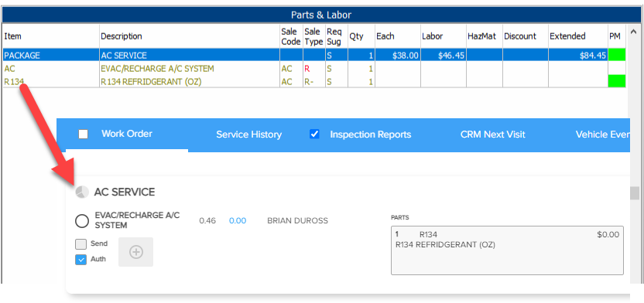644x303 pixels.
Task: Click the pie-chart icon beside AC SERVICE
Action: [82, 192]
